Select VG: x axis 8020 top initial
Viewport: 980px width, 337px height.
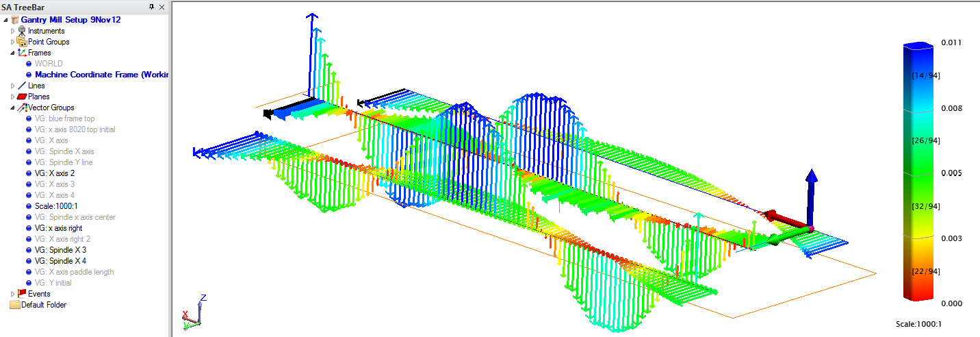pyautogui.click(x=75, y=129)
